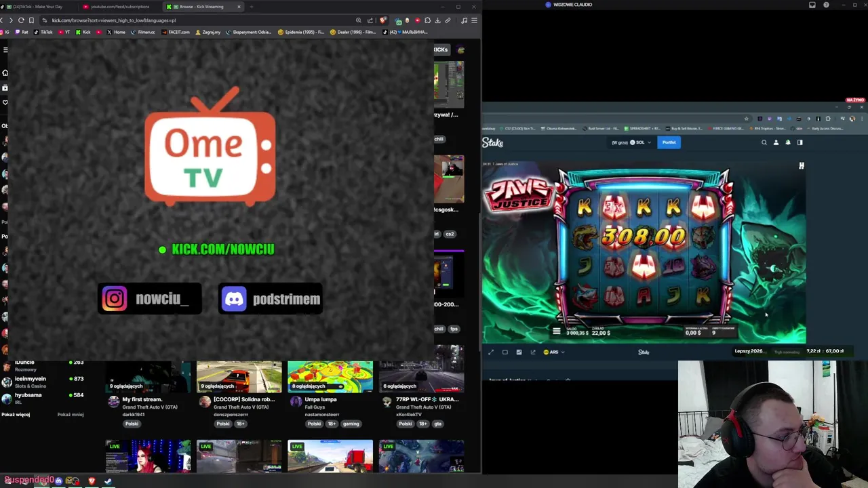Click the Discord podstrimem badge
The width and height of the screenshot is (868, 488).
pos(270,299)
